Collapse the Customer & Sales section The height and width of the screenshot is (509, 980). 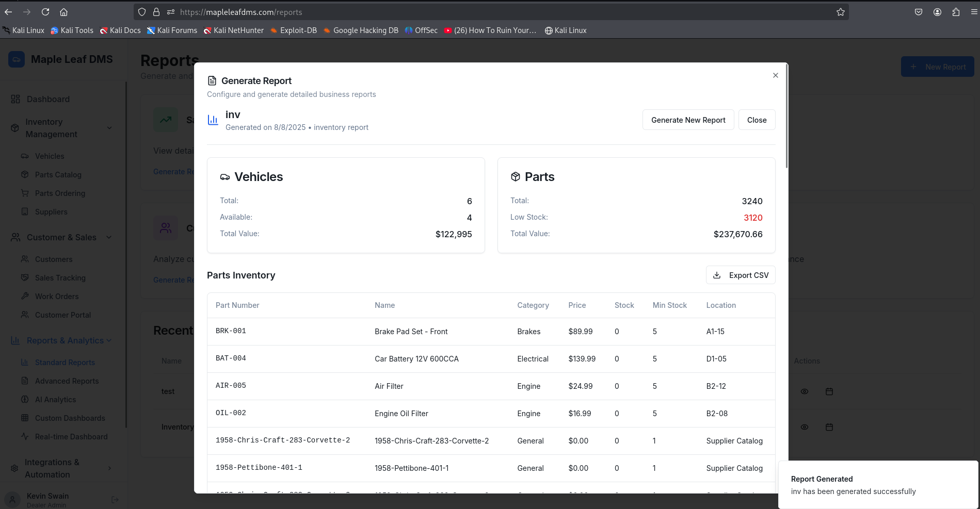(x=109, y=237)
